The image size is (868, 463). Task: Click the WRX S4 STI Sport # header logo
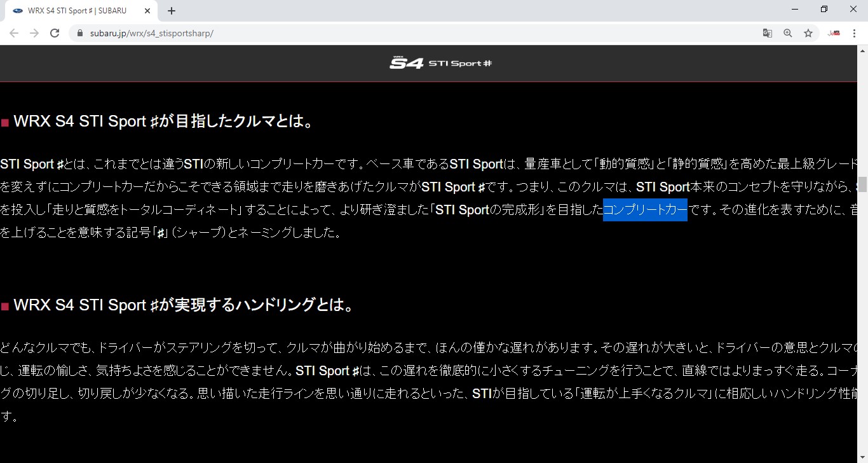pos(440,63)
